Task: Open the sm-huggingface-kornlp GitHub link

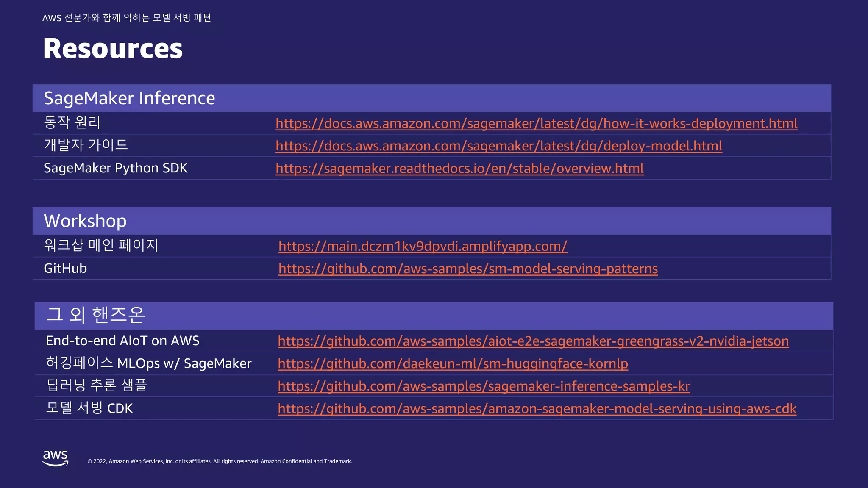Action: [453, 363]
